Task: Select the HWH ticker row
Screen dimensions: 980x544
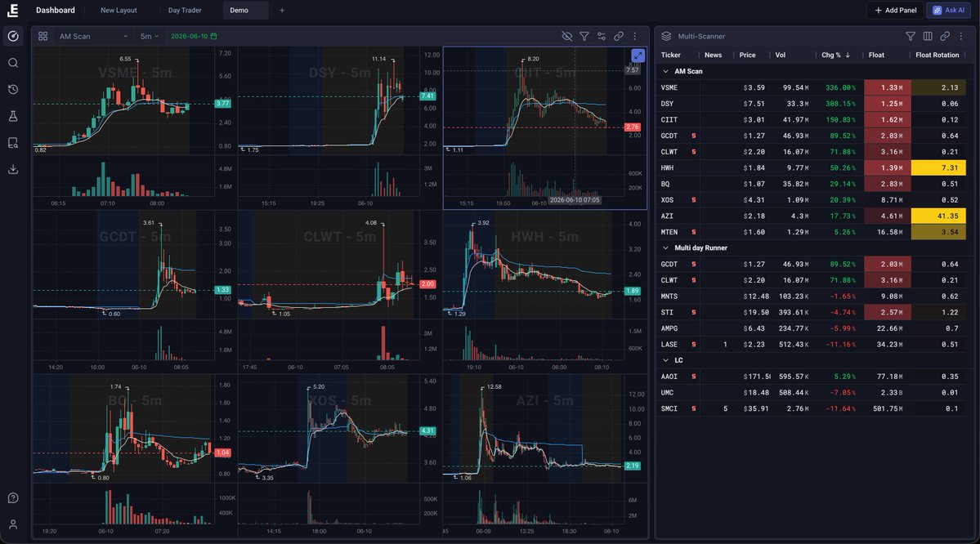Action: 812,168
